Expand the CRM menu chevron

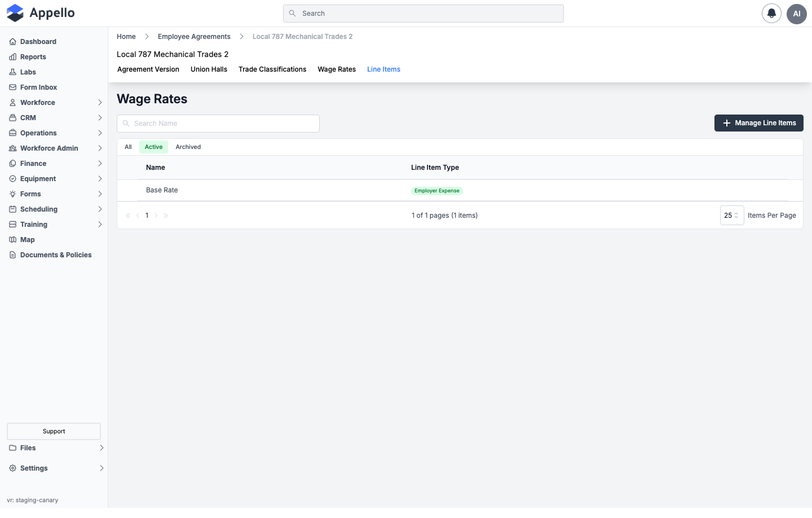(100, 118)
